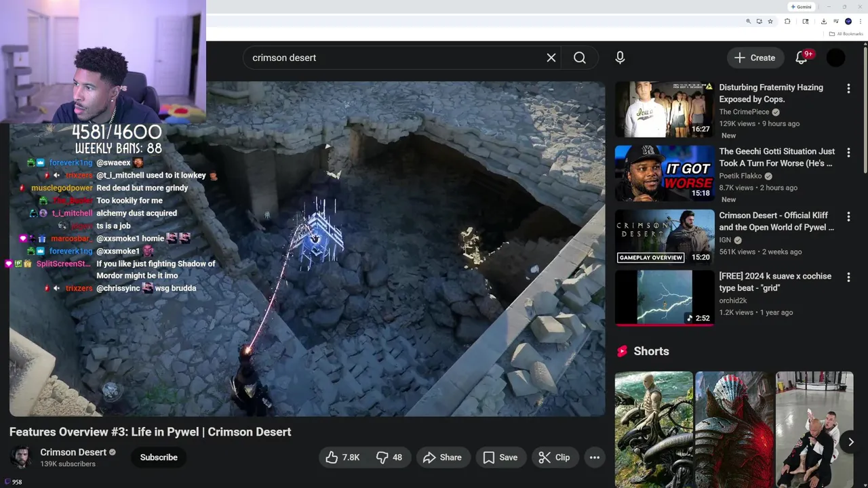868x488 pixels.
Task: Open the red armored figure Short
Action: click(734, 429)
